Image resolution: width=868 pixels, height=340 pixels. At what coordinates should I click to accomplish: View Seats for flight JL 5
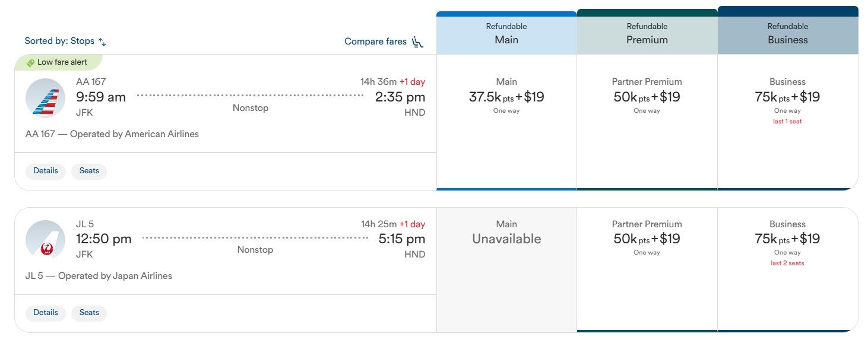(89, 313)
